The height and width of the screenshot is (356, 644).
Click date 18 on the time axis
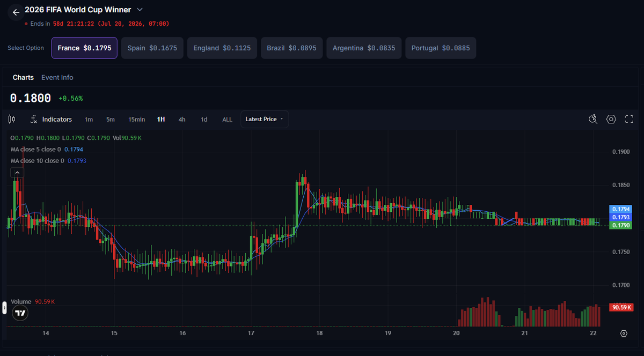pos(319,333)
